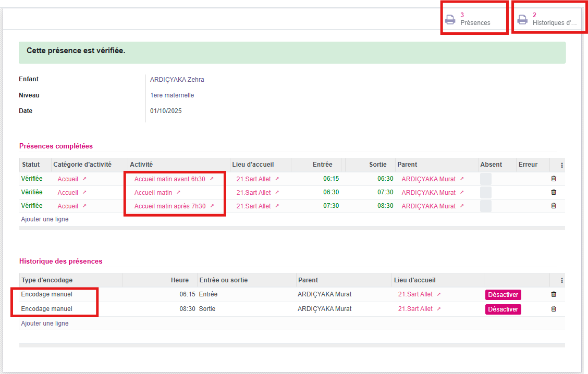The image size is (588, 374).
Task: Click trash icon for Accueil matin avant 6h30 row
Action: click(x=554, y=179)
